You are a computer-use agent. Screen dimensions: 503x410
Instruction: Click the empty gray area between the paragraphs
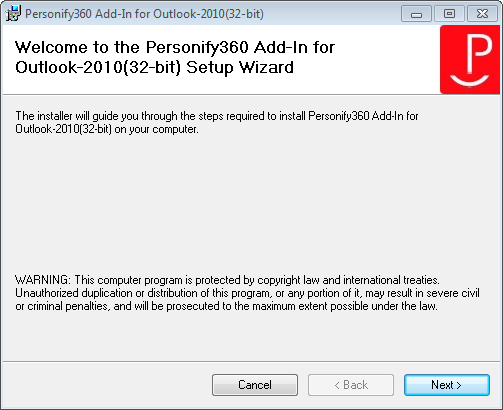[251, 203]
